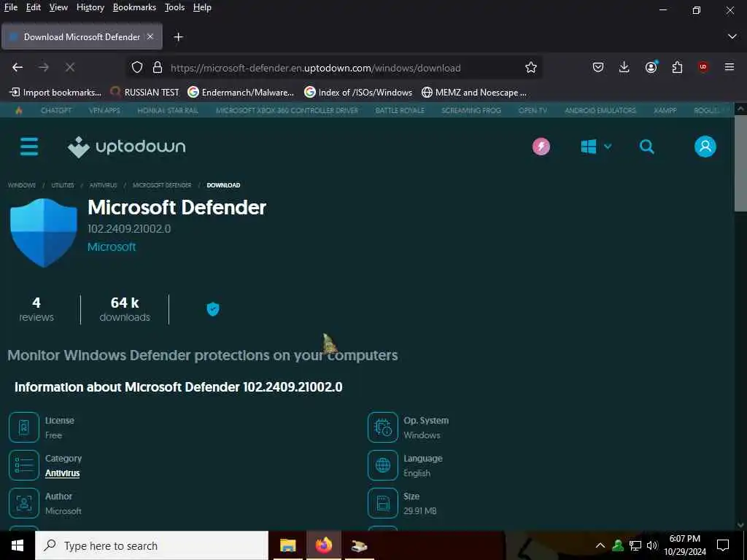747x560 pixels.
Task: Select the Download Microsoft Defender tab
Action: [x=82, y=36]
